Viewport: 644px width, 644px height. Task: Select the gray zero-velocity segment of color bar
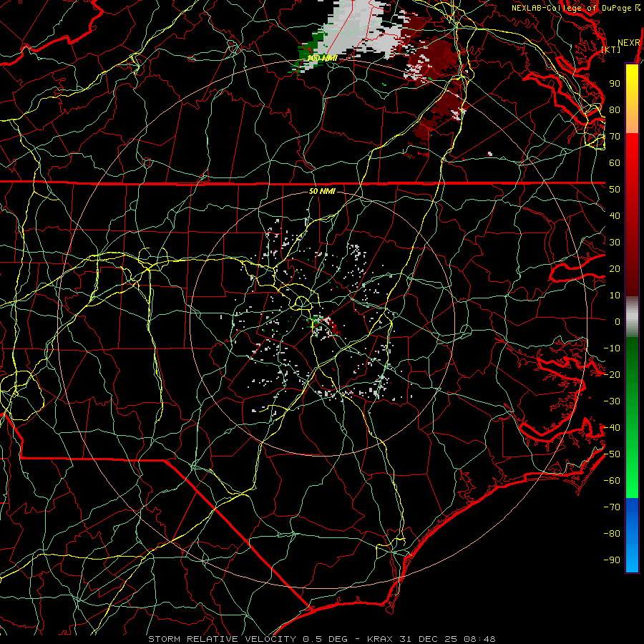point(632,317)
